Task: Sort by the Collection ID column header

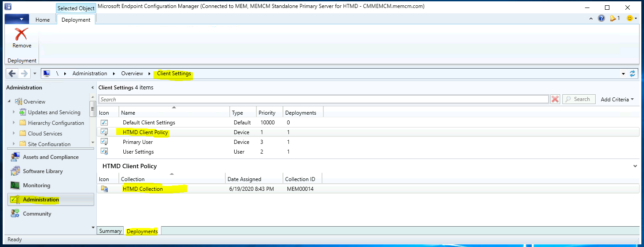Action: [302, 179]
